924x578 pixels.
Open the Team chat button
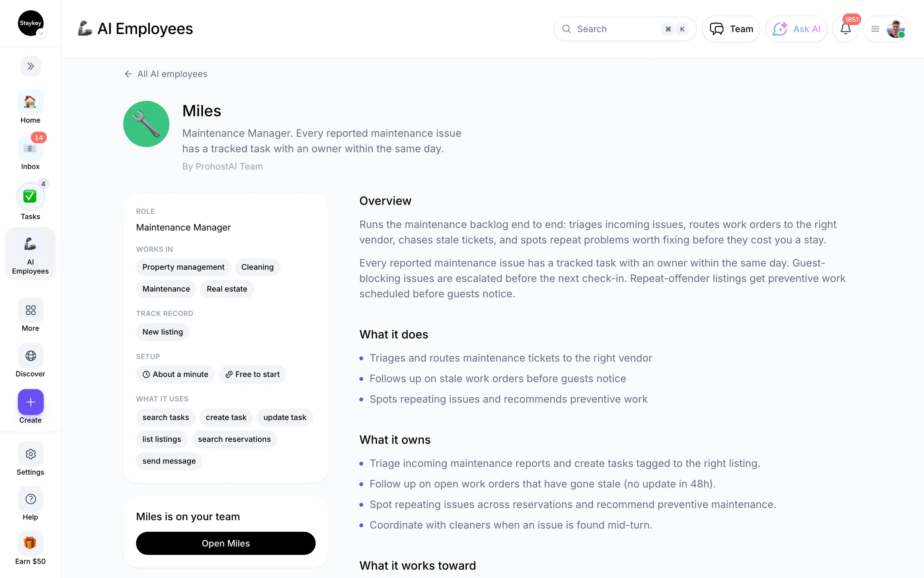click(731, 29)
